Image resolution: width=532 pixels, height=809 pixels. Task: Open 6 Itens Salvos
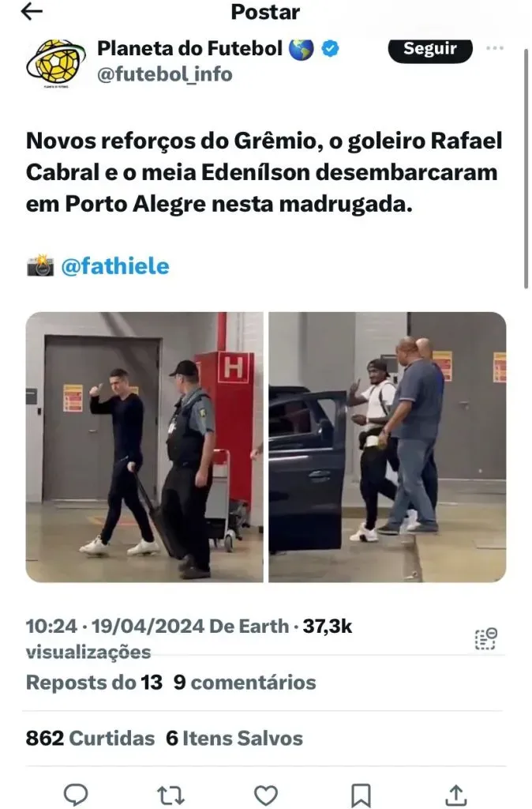234,739
